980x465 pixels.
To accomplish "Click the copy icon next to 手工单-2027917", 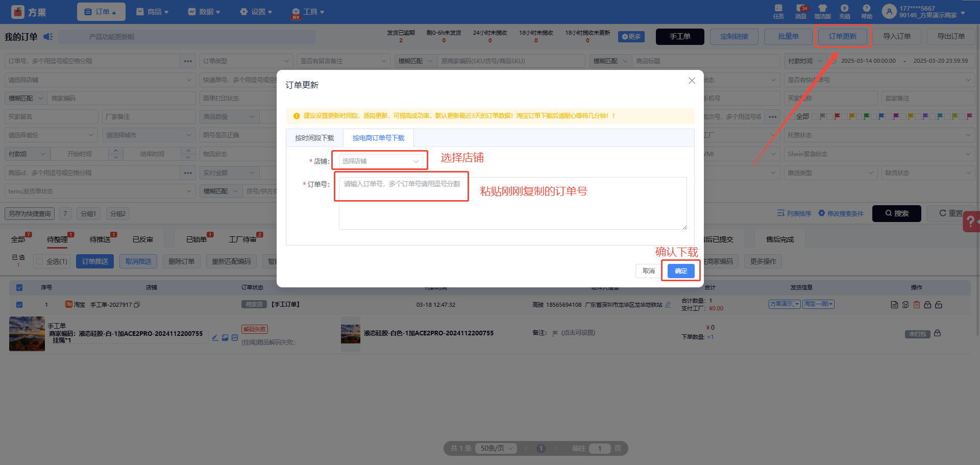I will click(137, 305).
